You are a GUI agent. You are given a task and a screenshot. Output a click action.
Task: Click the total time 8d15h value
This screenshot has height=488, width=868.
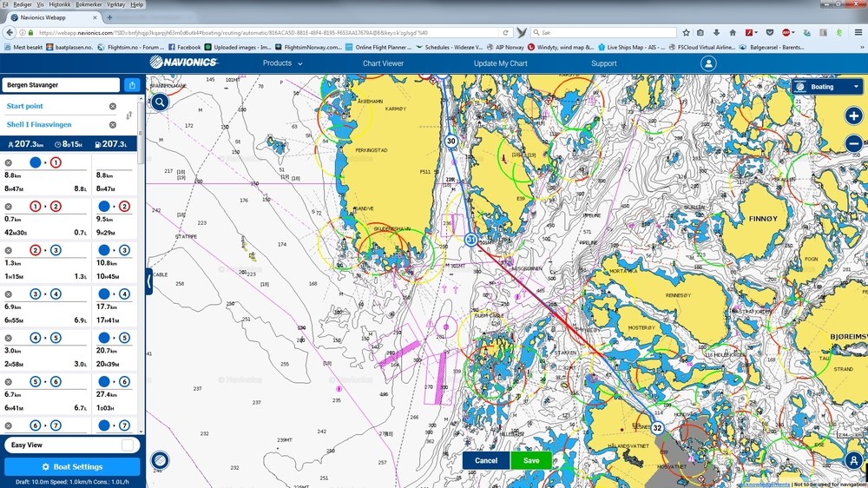(69, 144)
